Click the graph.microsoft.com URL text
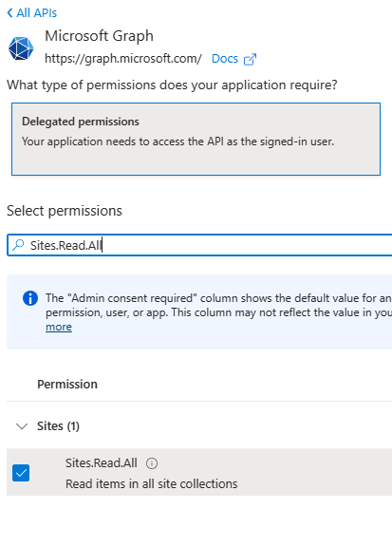The image size is (392, 547). (123, 59)
